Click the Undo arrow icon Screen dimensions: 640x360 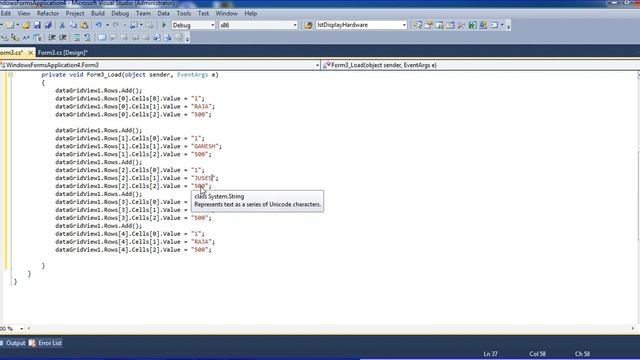[98, 25]
